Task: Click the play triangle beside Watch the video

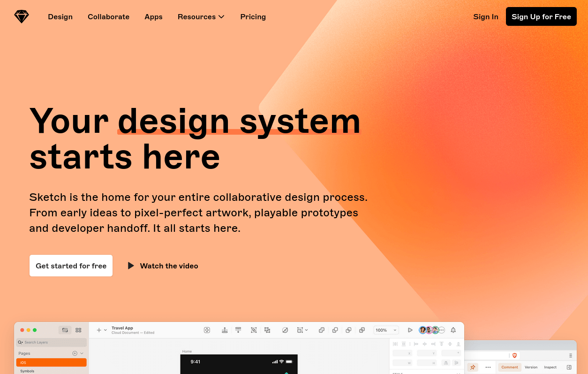Action: point(131,266)
